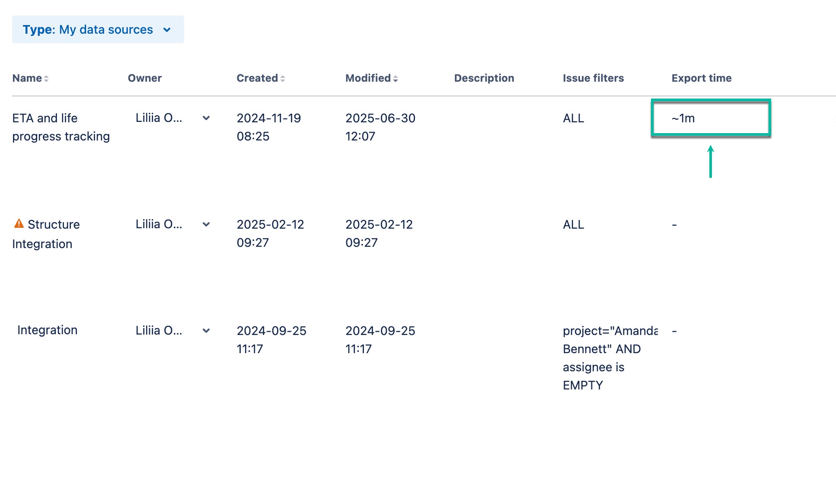Click the Owner column header
Screen dimensions: 836x504
(145, 78)
